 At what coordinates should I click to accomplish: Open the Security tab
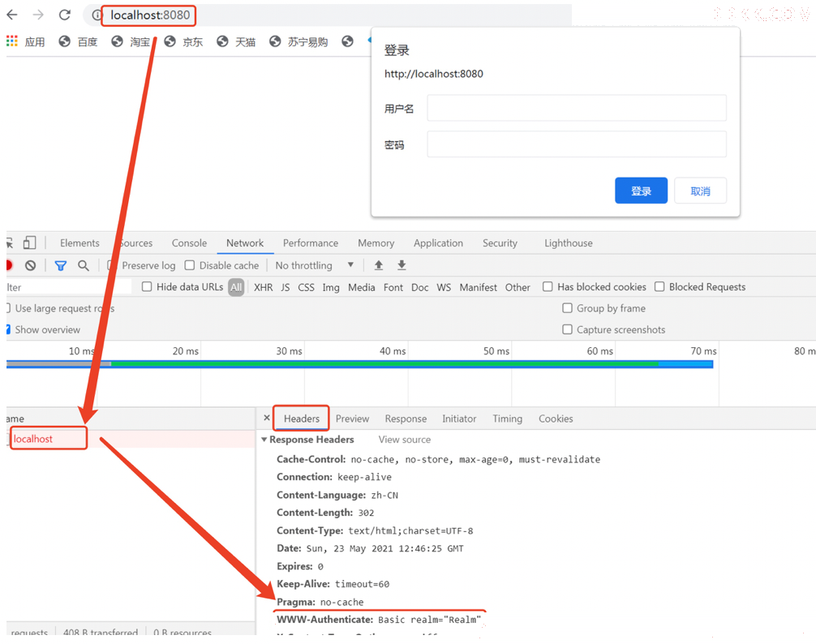(x=500, y=243)
